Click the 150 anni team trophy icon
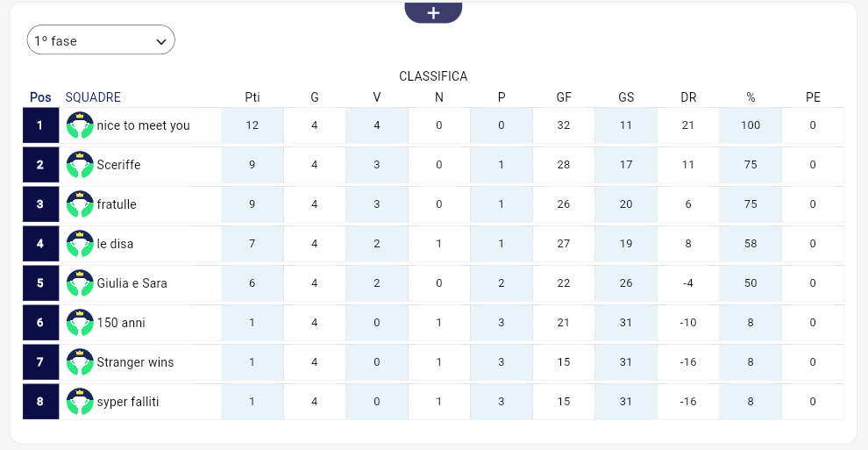Screen dimensions: 868x450 click(x=80, y=323)
